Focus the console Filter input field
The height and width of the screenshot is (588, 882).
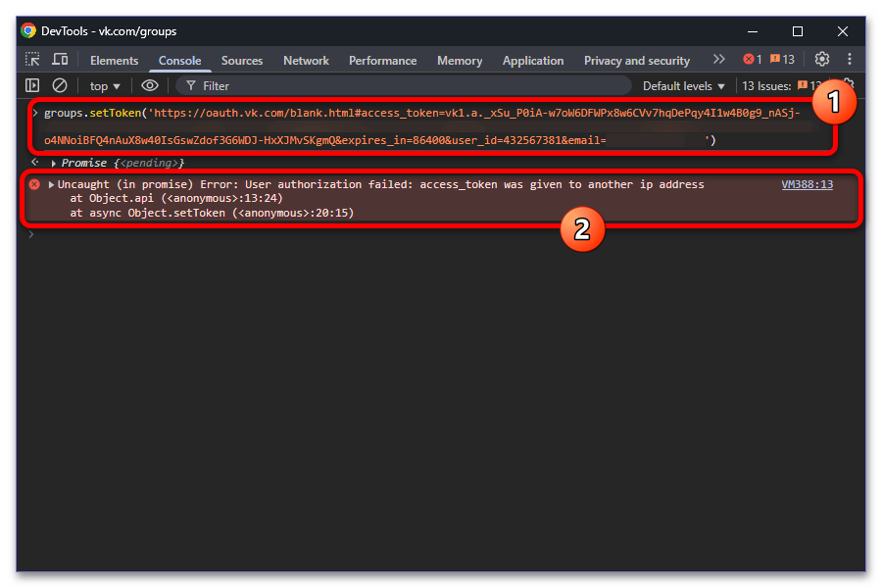(x=404, y=85)
